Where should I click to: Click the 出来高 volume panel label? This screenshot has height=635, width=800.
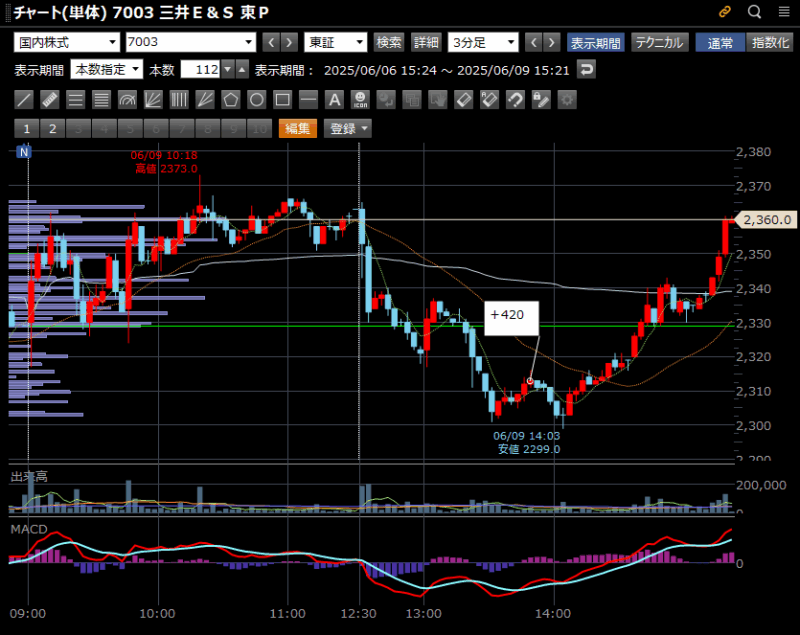pyautogui.click(x=29, y=477)
